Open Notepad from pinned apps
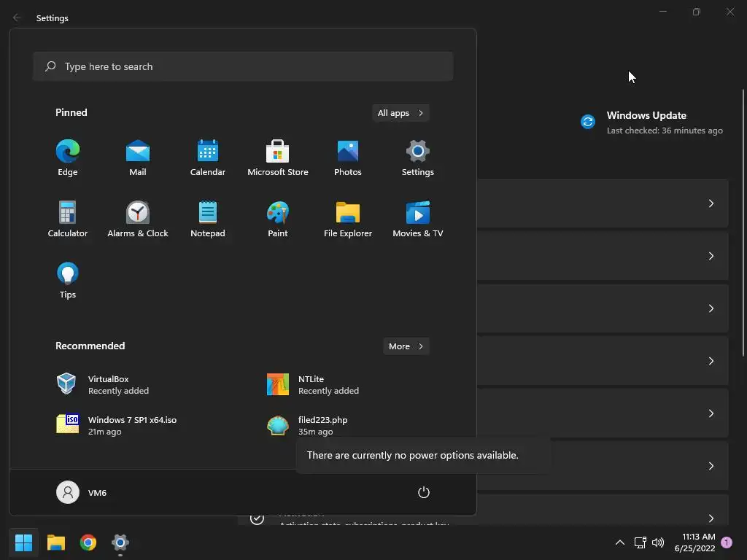 [x=208, y=219]
